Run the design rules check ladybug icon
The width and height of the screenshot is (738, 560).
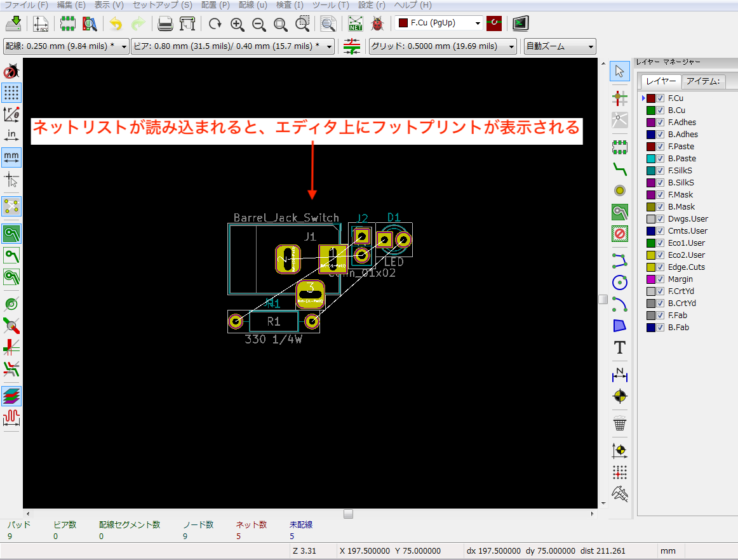(377, 23)
